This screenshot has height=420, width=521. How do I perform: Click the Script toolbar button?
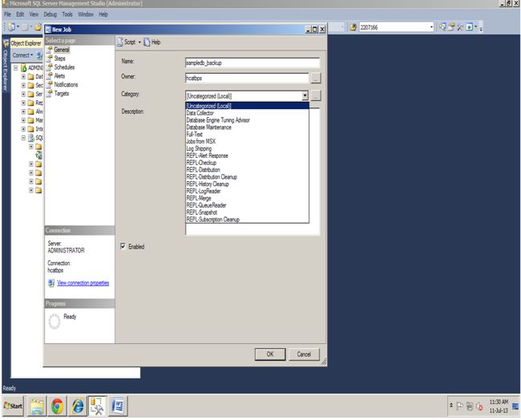(127, 42)
